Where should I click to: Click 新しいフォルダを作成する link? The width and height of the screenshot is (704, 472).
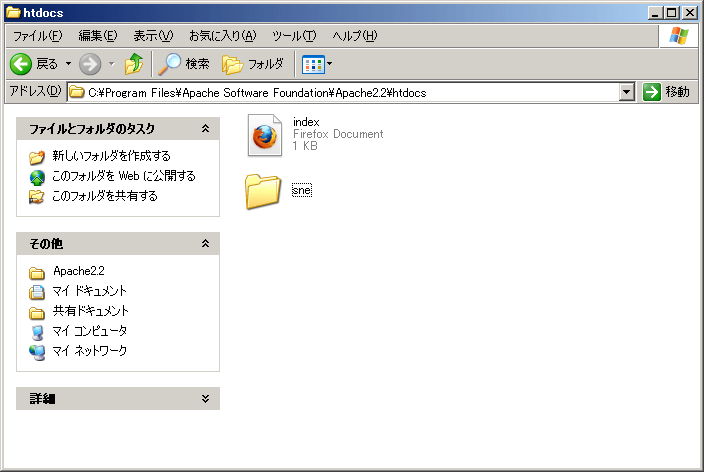pos(111,156)
